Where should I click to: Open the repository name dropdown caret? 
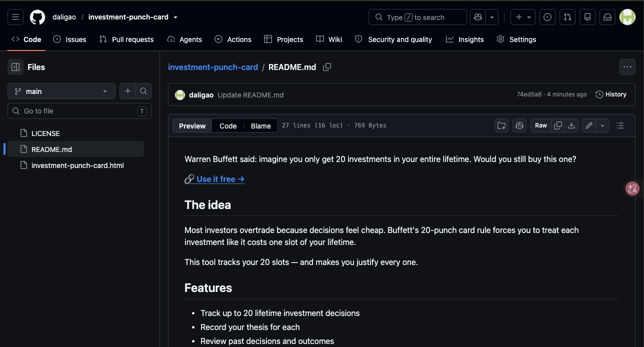pyautogui.click(x=175, y=17)
